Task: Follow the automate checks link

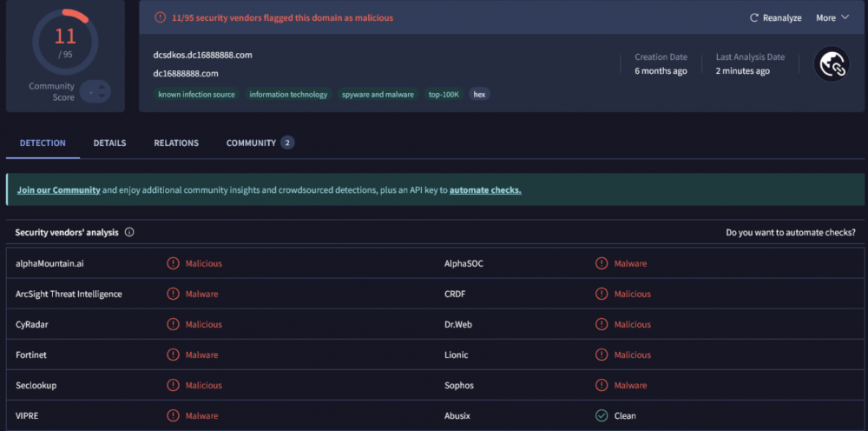Action: [485, 190]
